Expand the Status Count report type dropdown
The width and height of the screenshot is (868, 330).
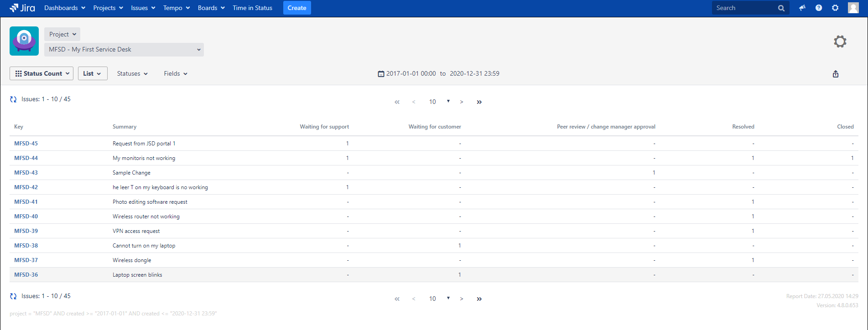point(42,73)
